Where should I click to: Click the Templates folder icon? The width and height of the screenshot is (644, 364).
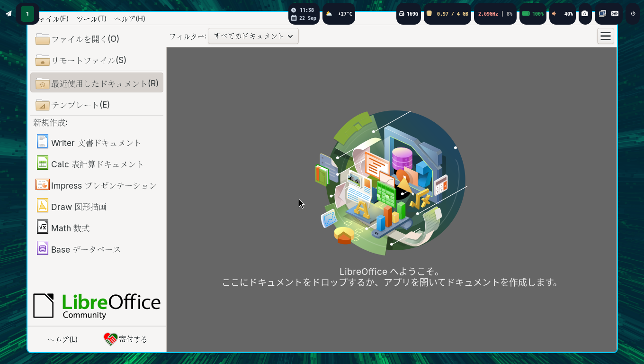pyautogui.click(x=43, y=105)
